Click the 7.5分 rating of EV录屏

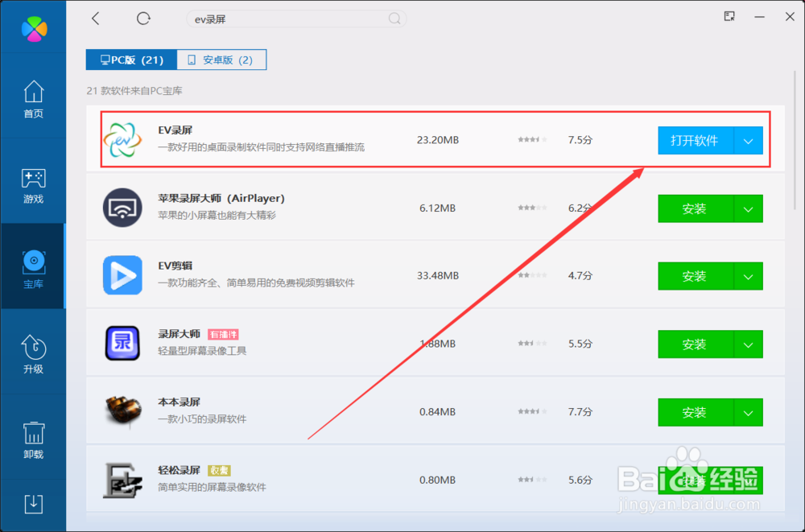(580, 140)
